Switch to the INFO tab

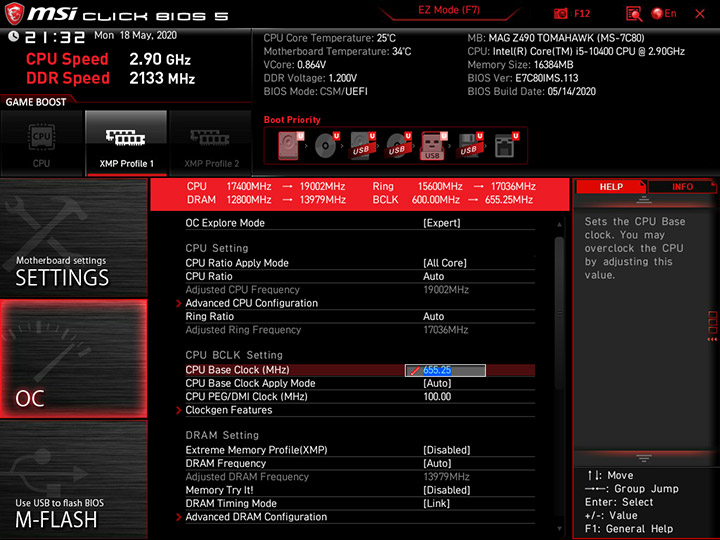tap(682, 187)
